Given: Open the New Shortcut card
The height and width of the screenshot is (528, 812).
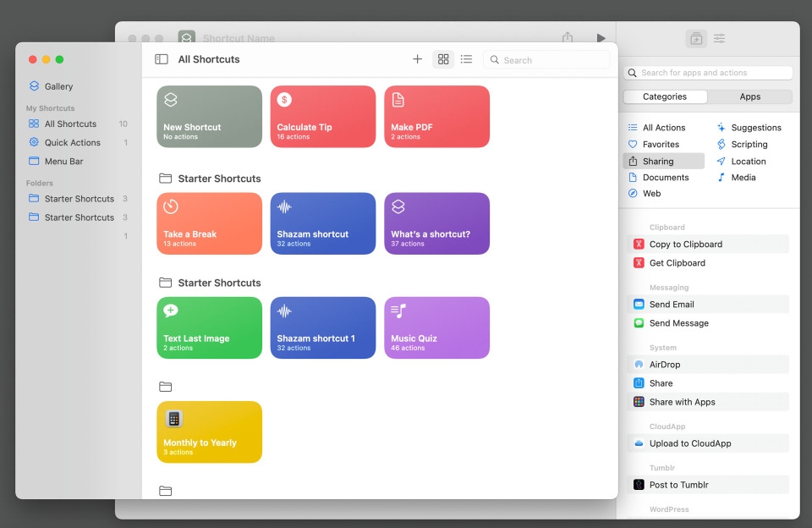Looking at the screenshot, I should click(x=209, y=117).
